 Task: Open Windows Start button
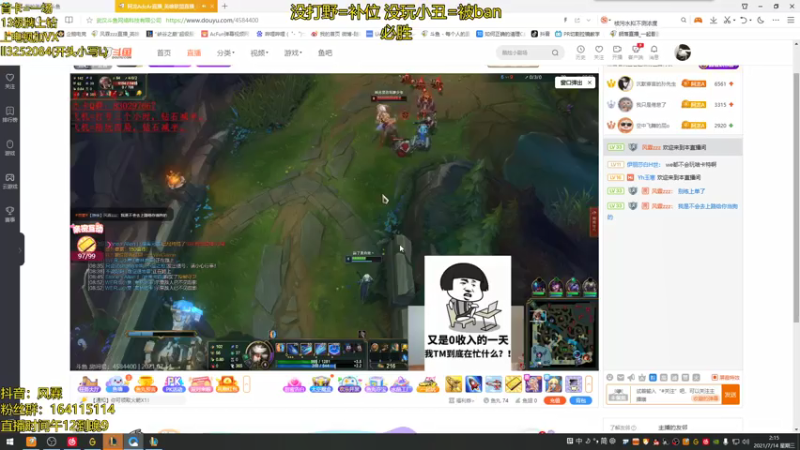tap(10, 442)
